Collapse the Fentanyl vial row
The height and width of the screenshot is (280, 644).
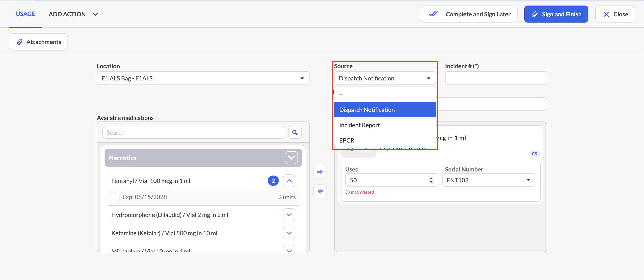[x=289, y=181]
